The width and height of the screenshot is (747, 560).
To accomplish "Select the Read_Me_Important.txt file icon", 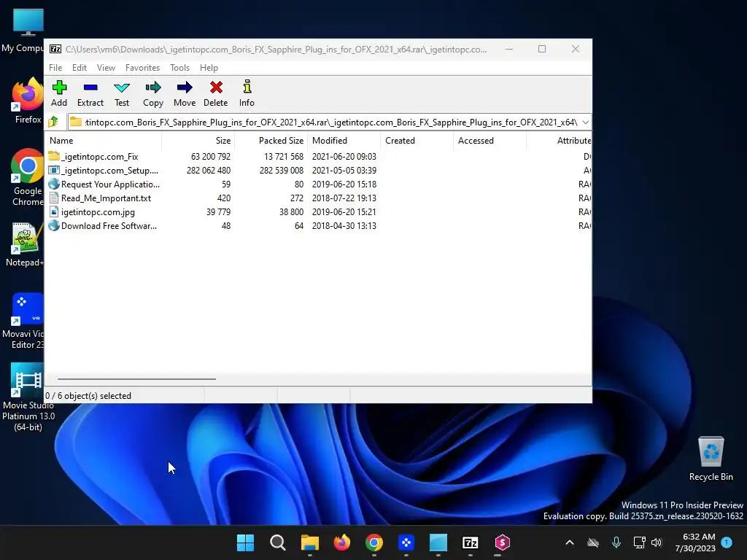I will pos(54,198).
